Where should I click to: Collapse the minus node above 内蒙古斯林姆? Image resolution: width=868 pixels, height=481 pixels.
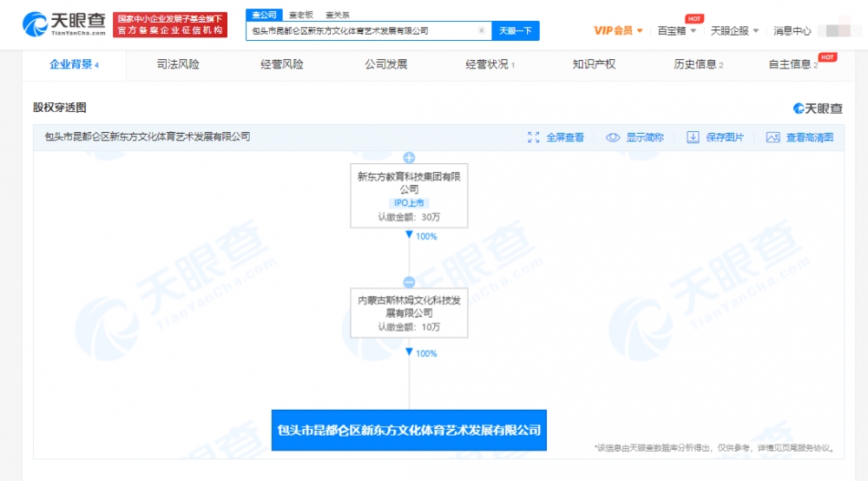point(409,282)
